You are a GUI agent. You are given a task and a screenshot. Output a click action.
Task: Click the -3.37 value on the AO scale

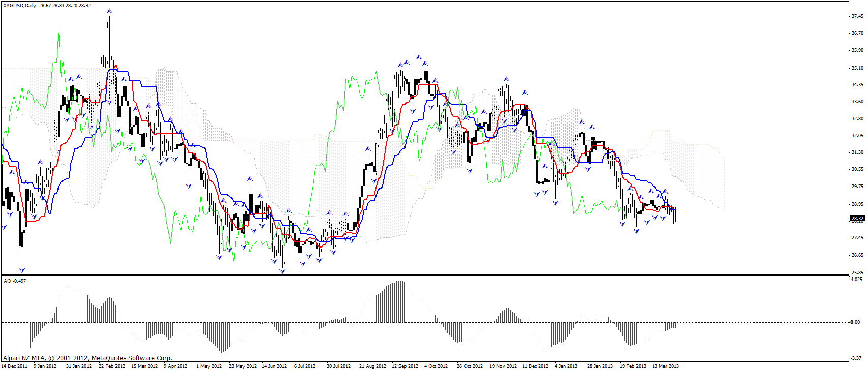click(x=856, y=358)
